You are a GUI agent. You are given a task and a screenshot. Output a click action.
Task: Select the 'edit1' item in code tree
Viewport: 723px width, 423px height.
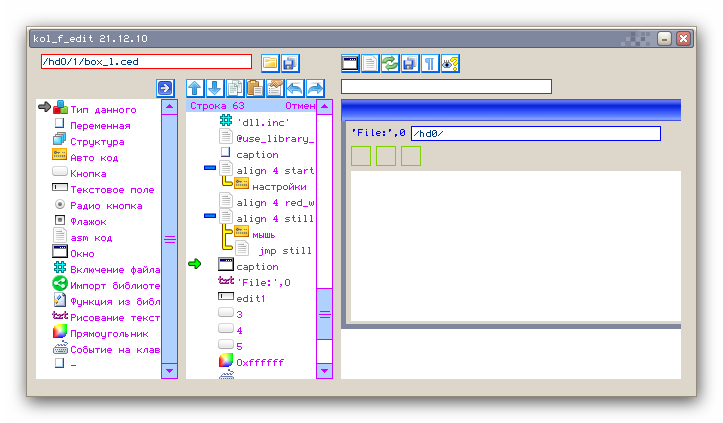pyautogui.click(x=250, y=298)
